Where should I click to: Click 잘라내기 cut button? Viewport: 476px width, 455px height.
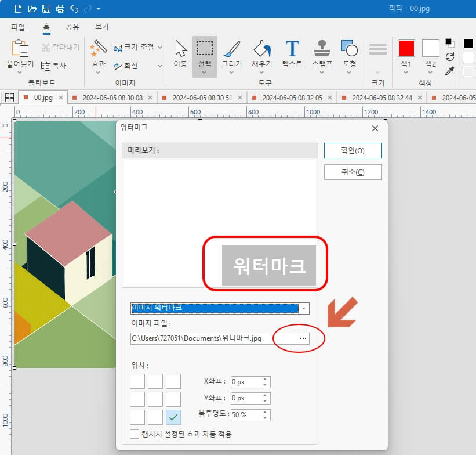coord(61,47)
